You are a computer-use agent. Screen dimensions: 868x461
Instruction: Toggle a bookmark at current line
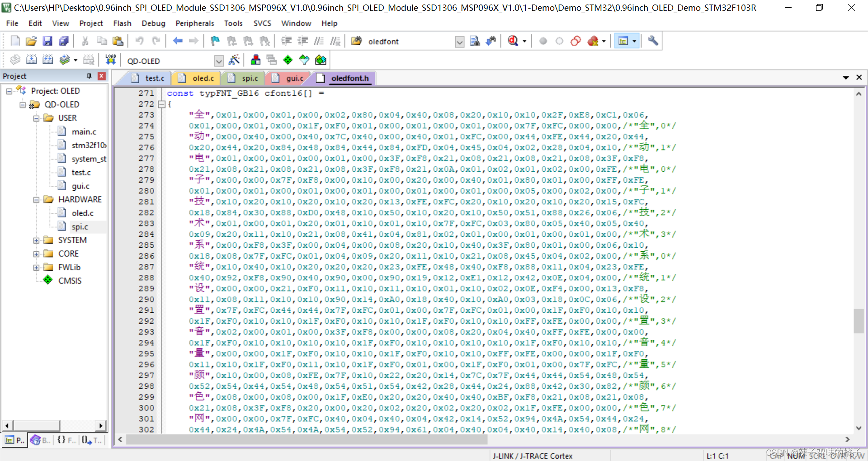214,41
